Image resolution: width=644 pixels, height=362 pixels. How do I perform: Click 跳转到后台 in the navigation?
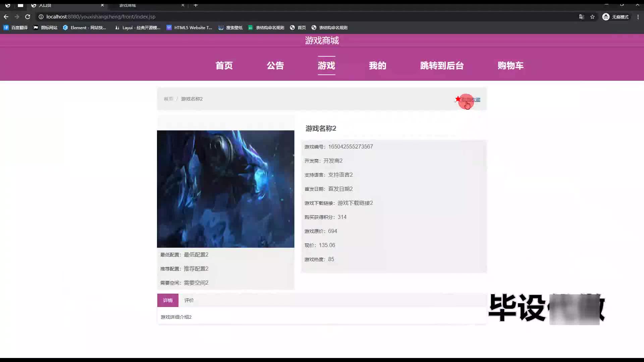(442, 65)
